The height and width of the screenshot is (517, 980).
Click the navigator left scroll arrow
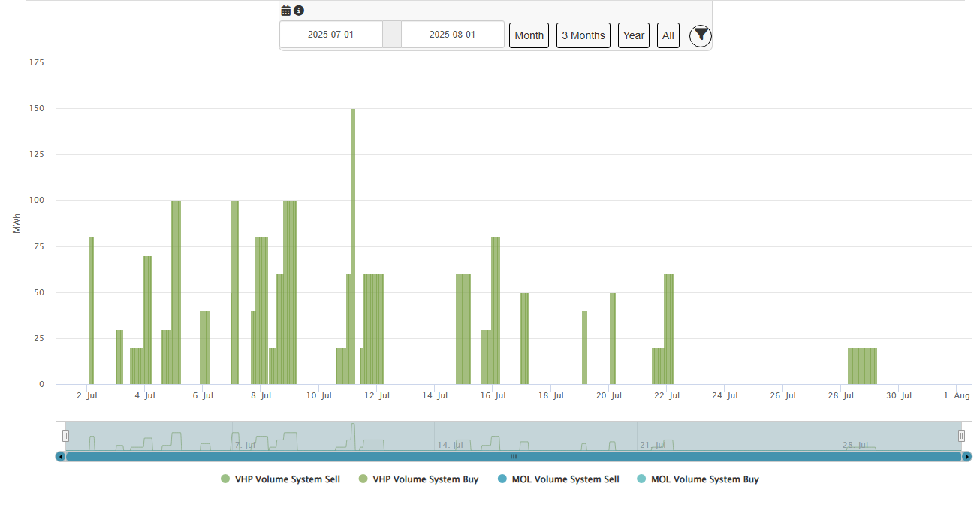tap(61, 456)
